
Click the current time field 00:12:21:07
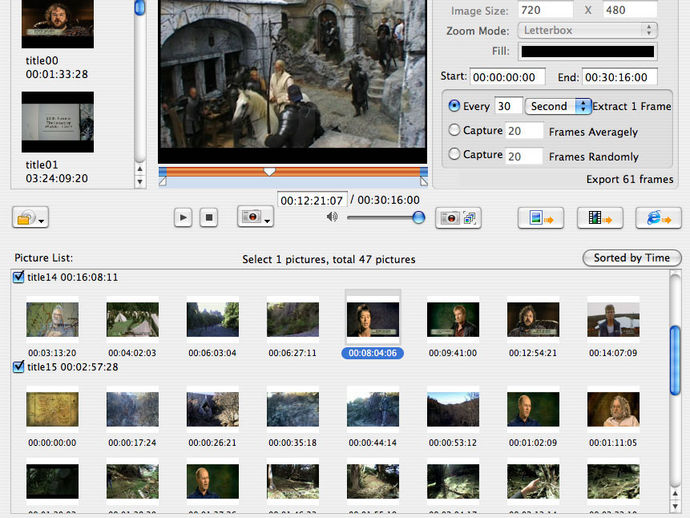(312, 200)
